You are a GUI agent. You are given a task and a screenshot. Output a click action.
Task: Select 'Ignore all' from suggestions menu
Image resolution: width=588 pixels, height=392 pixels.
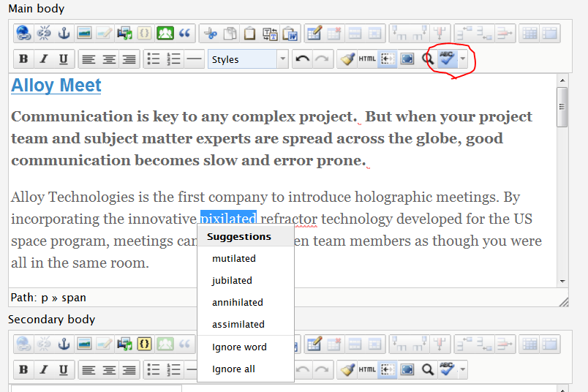coord(233,369)
